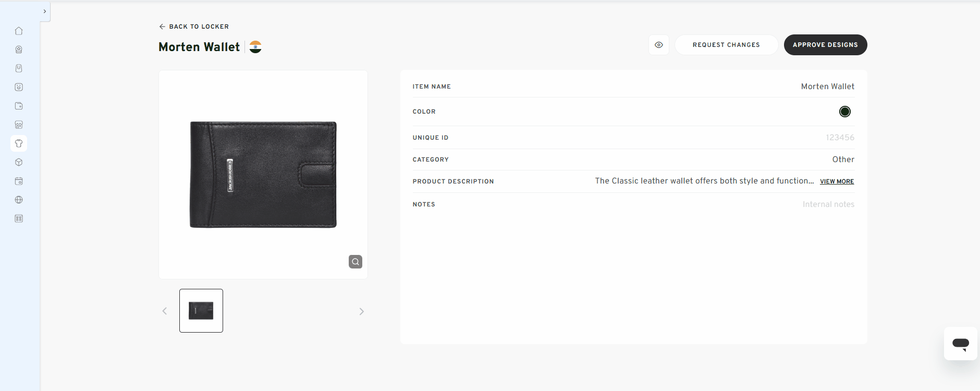
Task: Open the box/cube icon in sidebar
Action: (x=19, y=162)
